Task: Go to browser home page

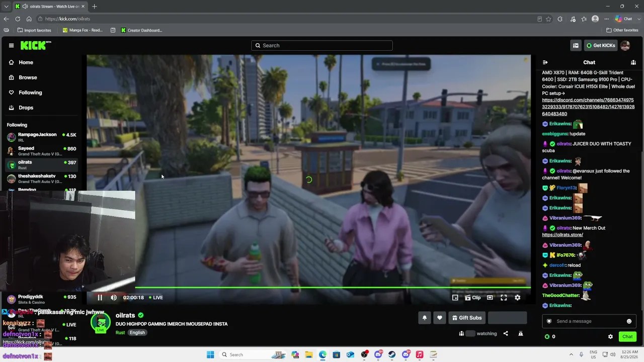Action: point(29,19)
